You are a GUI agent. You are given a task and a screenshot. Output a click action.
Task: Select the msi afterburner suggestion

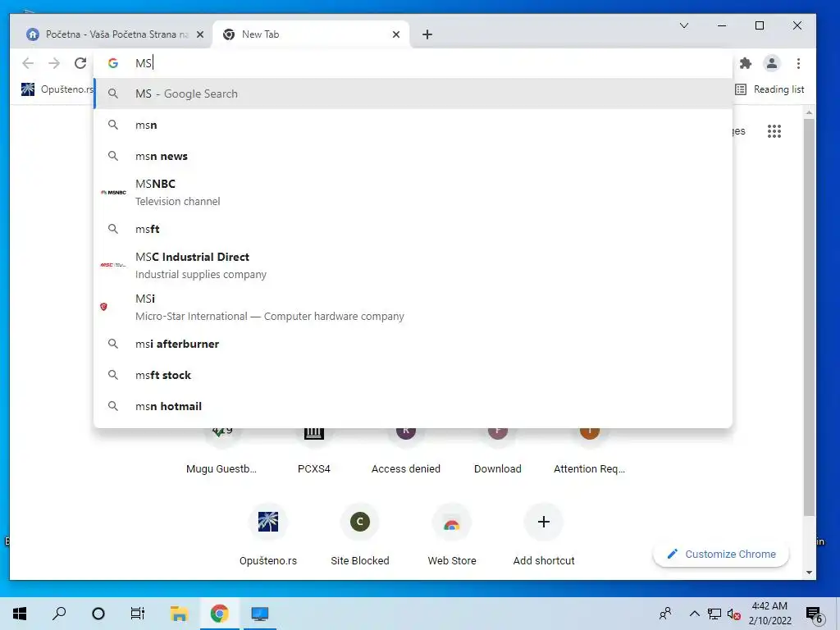[413, 344]
